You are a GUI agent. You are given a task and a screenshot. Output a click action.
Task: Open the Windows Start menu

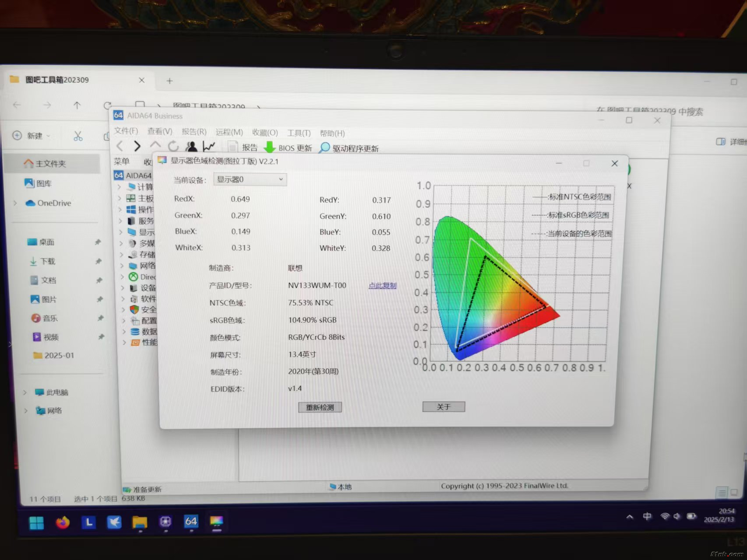(37, 523)
